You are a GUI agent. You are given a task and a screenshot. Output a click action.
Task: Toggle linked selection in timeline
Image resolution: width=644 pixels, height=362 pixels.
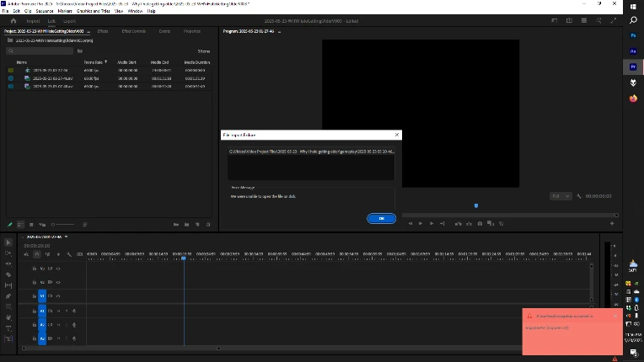[x=48, y=254]
